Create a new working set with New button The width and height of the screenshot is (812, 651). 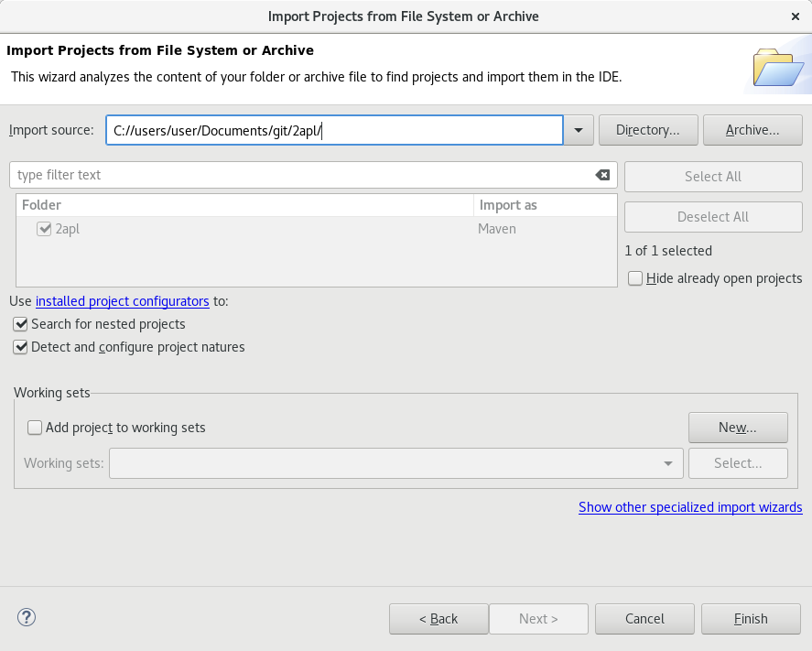[x=738, y=427]
